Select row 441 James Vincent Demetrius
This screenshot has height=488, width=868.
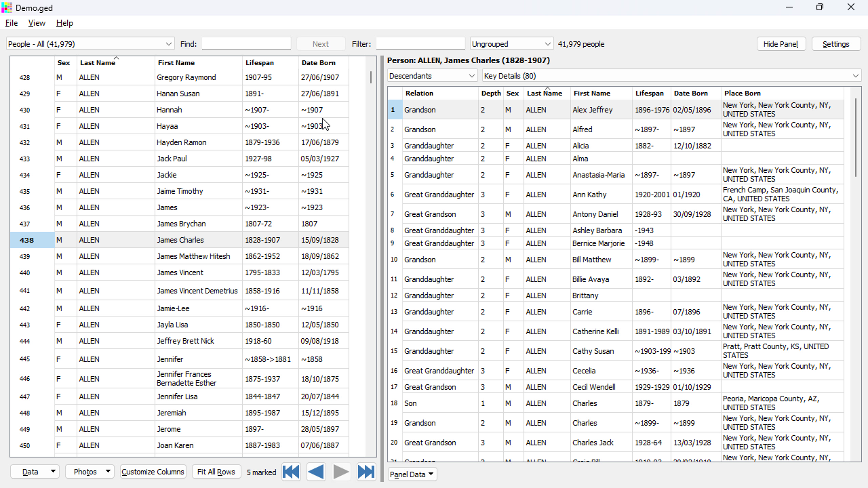[x=180, y=291]
